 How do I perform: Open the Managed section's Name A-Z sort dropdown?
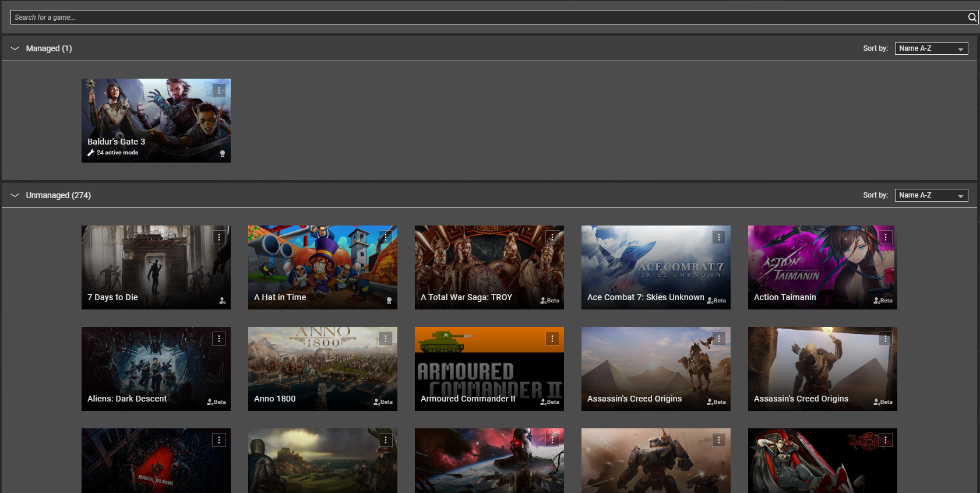(x=931, y=48)
